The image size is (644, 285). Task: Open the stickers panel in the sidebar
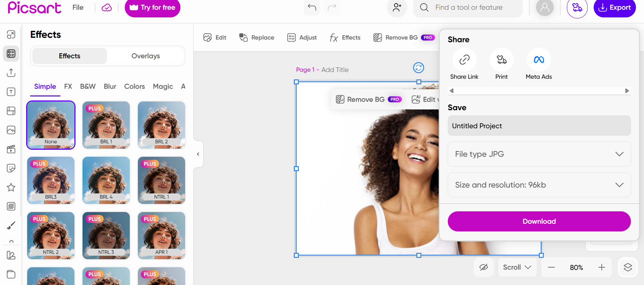pos(11,168)
